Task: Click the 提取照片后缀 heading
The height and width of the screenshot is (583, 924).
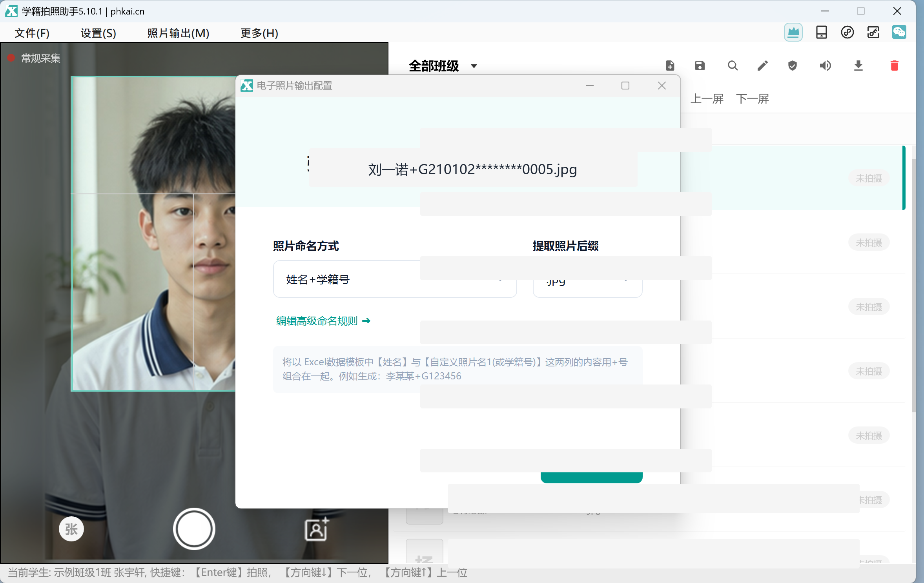Action: coord(565,246)
